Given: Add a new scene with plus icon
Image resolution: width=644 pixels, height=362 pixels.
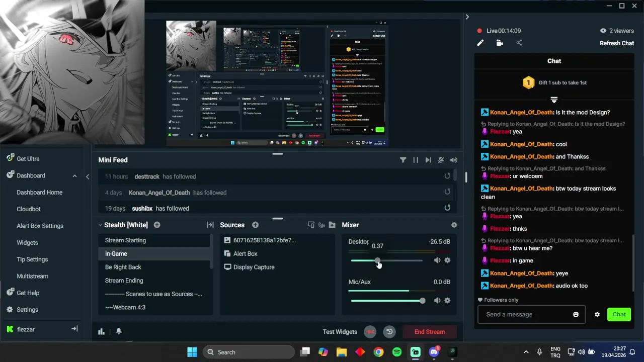Looking at the screenshot, I should (157, 225).
